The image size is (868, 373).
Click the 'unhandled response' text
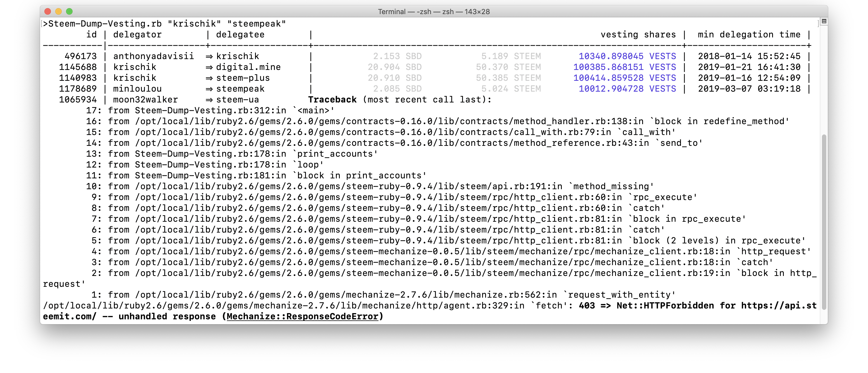(x=167, y=316)
